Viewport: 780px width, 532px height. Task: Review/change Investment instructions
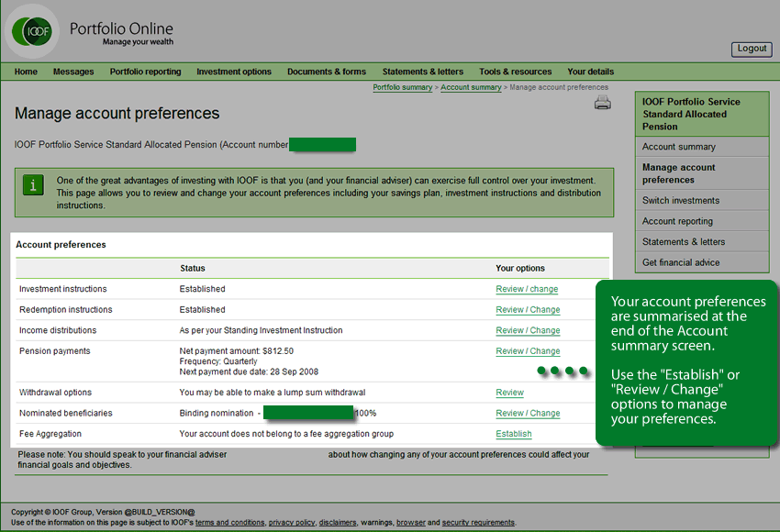click(x=527, y=289)
